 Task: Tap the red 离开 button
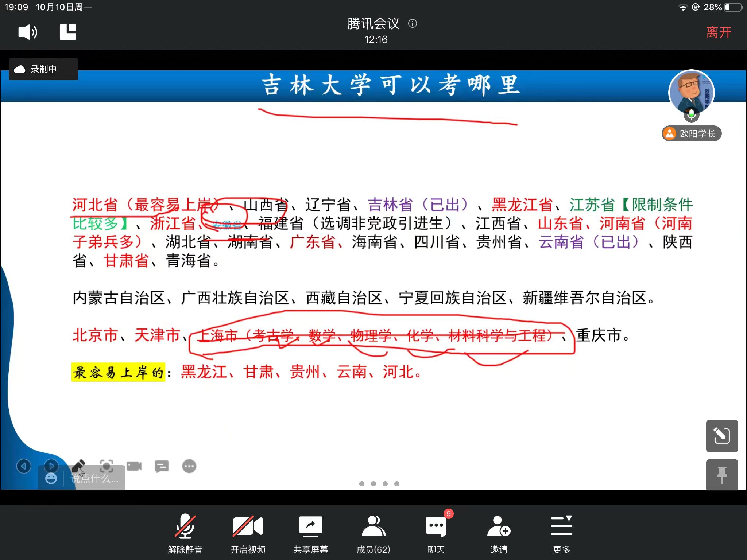719,32
